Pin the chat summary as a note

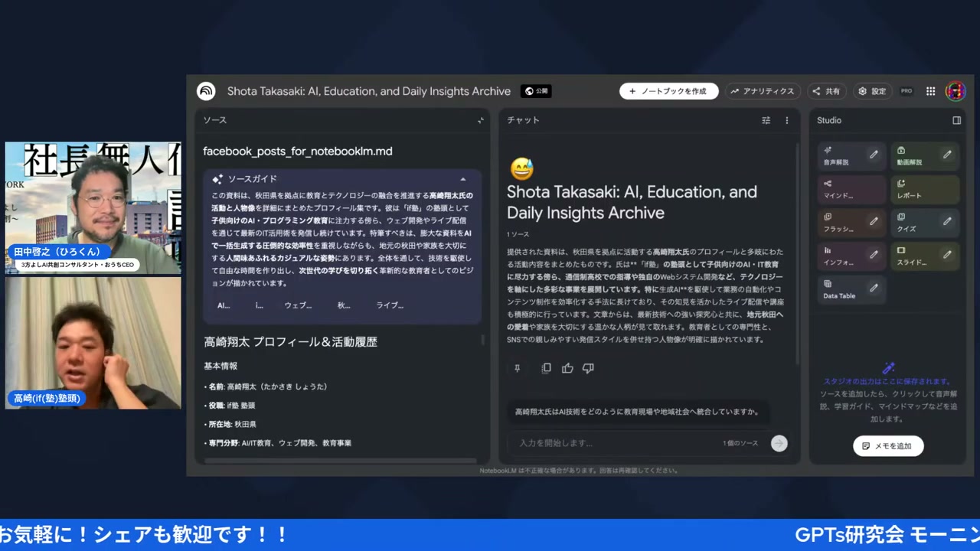point(517,368)
